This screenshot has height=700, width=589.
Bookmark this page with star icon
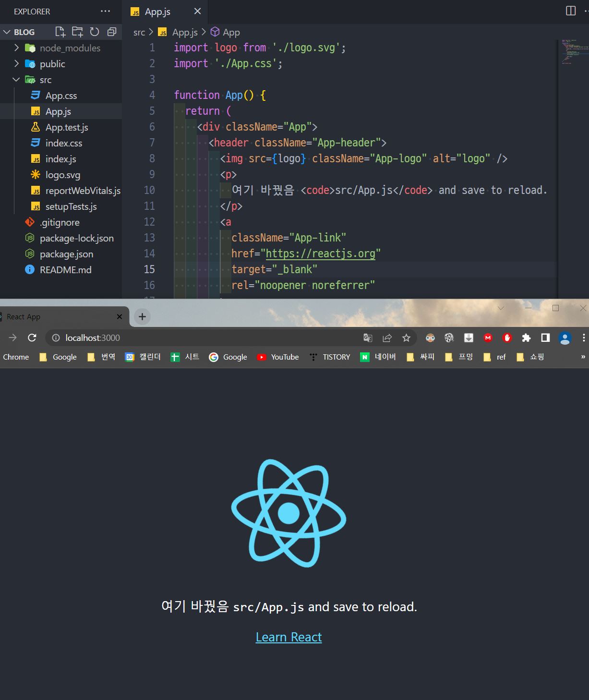point(406,338)
